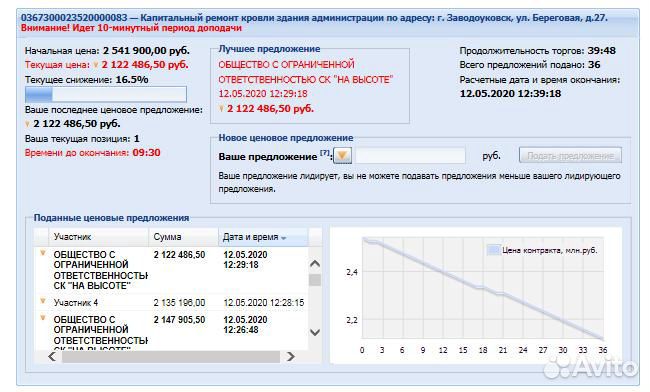Click the red Внимание 10-минутный период warning text
This screenshot has width=650, height=392.
tap(131, 28)
